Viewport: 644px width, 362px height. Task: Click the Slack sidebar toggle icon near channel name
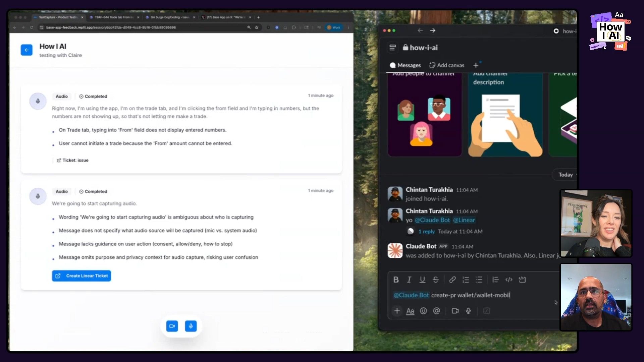coord(392,48)
